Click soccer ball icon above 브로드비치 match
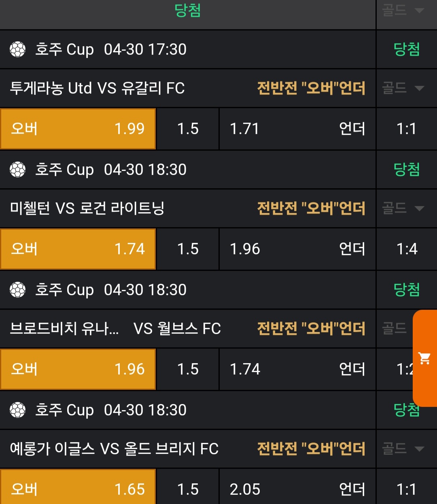The image size is (437, 504). point(18,290)
